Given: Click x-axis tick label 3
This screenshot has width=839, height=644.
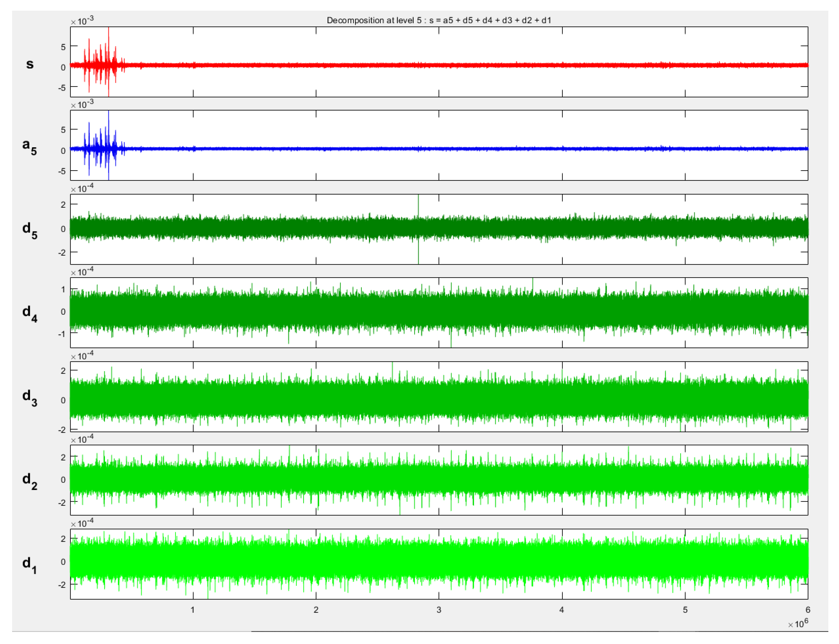Looking at the screenshot, I should 438,609.
